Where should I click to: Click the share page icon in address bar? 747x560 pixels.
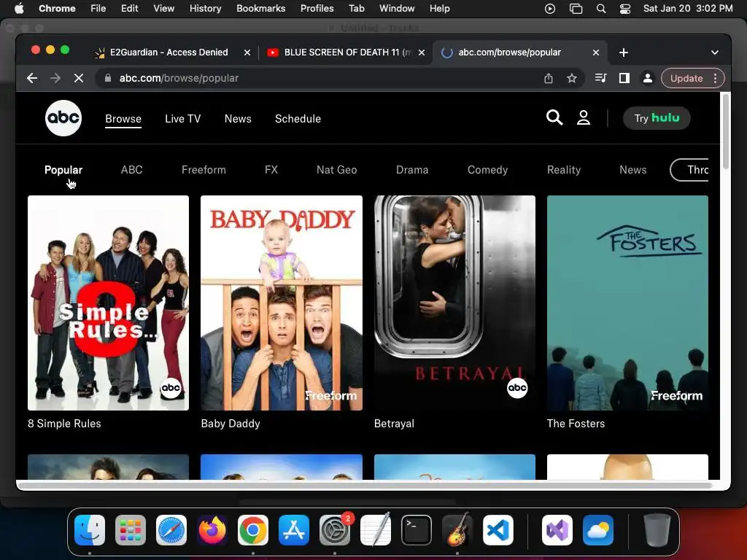pyautogui.click(x=549, y=78)
